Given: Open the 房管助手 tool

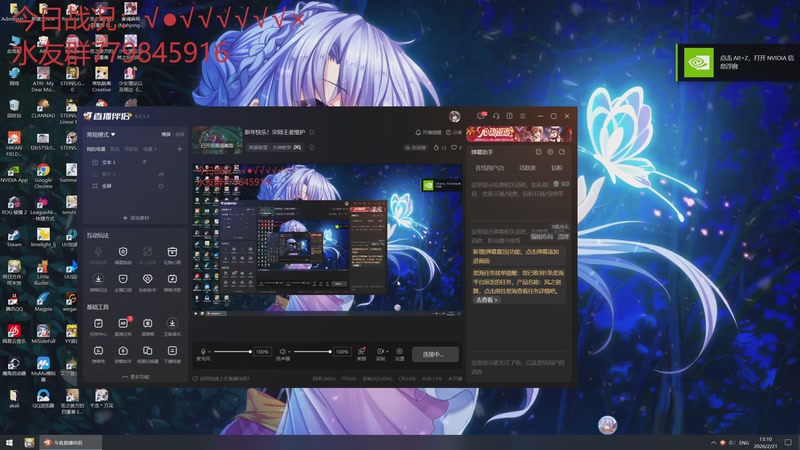Looking at the screenshot, I should [x=123, y=354].
